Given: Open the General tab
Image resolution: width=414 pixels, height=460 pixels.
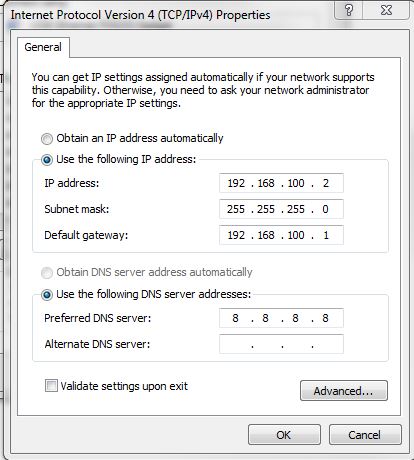Looking at the screenshot, I should [43, 47].
